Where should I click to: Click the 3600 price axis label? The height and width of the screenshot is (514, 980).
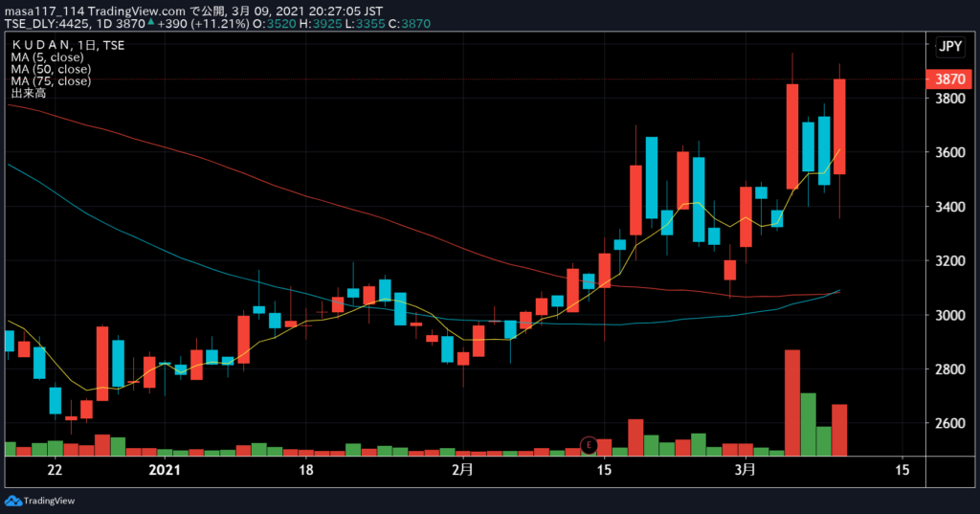(949, 152)
